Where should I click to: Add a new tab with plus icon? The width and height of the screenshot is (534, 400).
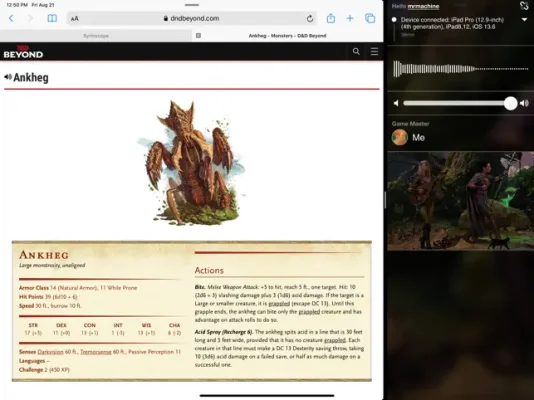[350, 18]
